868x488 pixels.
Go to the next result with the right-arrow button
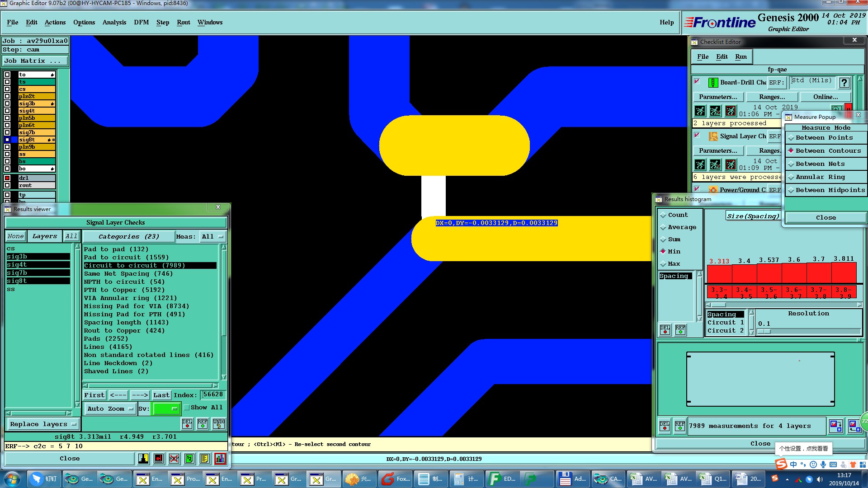[140, 395]
